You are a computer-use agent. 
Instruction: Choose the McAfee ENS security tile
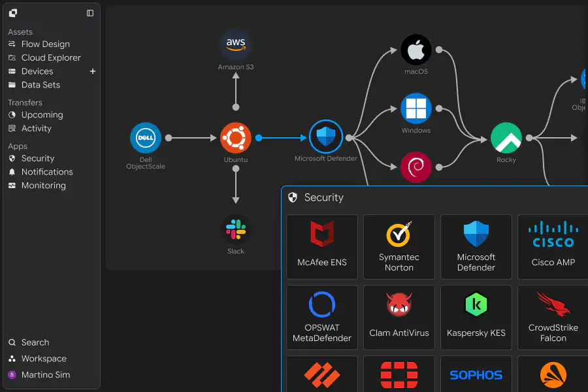322,247
